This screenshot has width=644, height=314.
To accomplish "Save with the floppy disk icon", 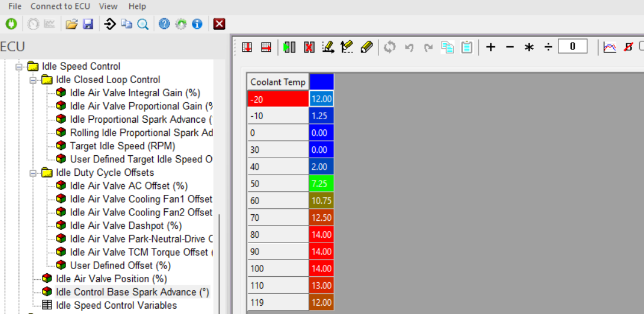I will tap(88, 24).
